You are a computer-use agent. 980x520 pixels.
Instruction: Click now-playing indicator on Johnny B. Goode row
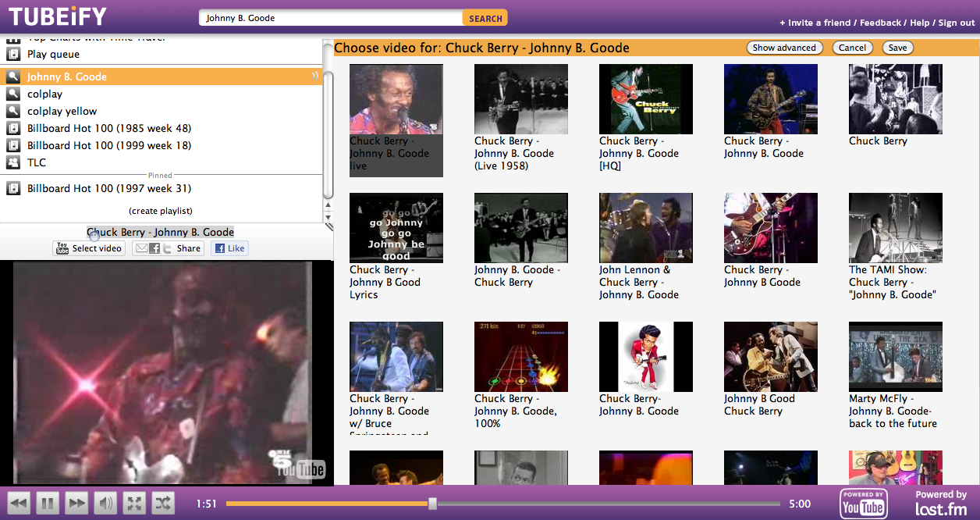(x=314, y=77)
